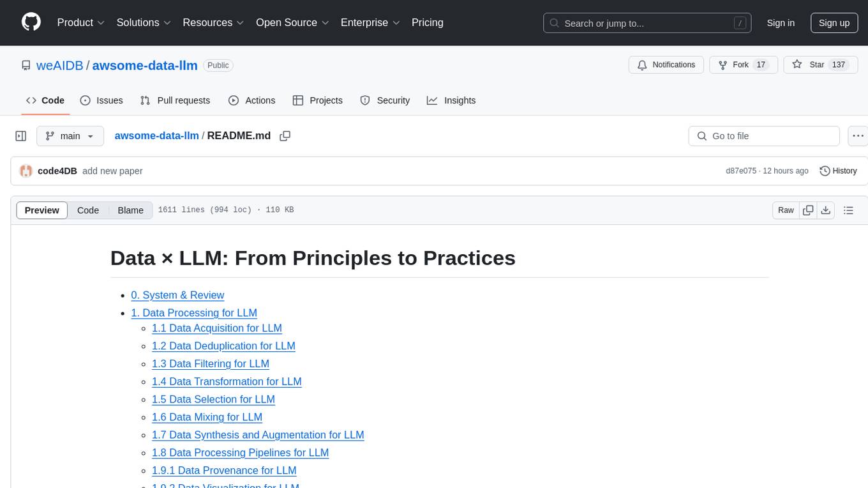
Task: Switch to the Code tab
Action: point(45,100)
